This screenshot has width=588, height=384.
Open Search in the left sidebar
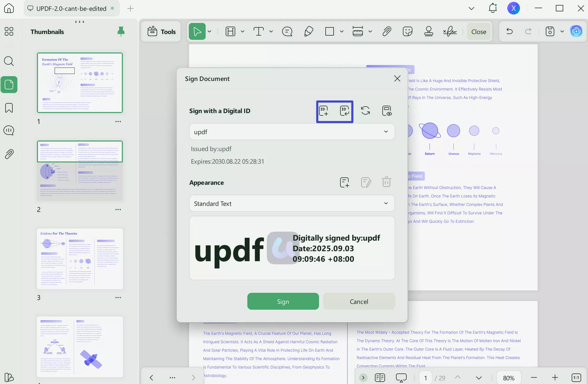click(9, 61)
